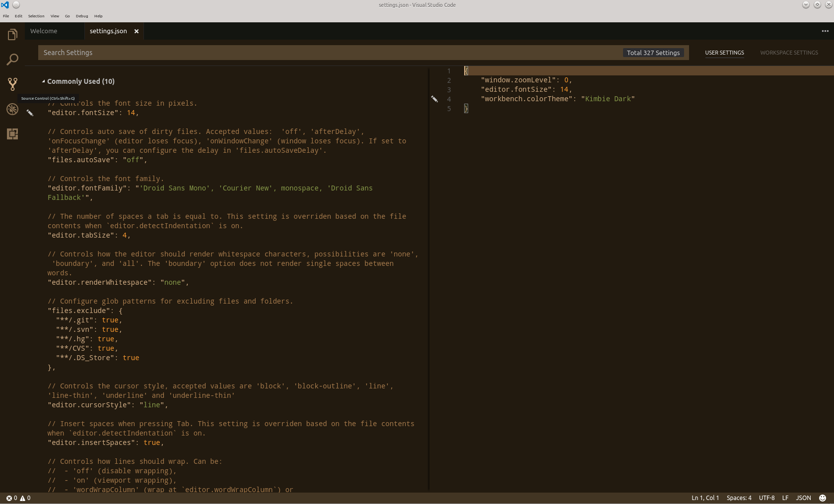Open the Debug view icon
This screenshot has width=834, height=504.
(x=12, y=109)
